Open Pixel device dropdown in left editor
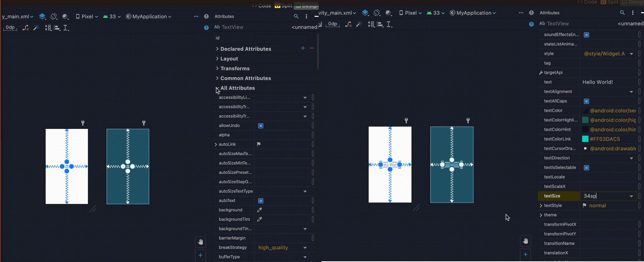 point(87,16)
